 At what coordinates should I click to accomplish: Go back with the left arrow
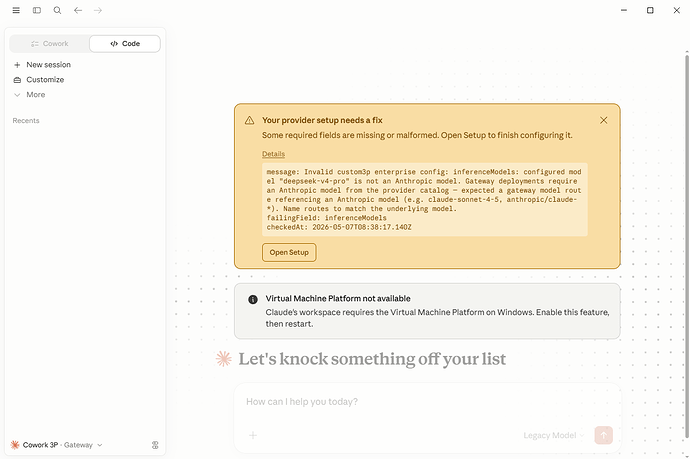point(78,10)
